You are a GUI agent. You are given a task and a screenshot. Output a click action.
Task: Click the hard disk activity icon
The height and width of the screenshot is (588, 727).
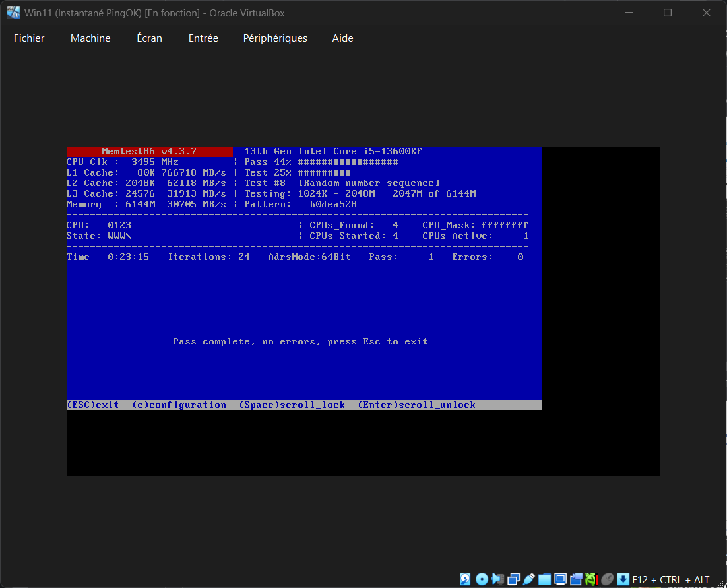pyautogui.click(x=466, y=579)
